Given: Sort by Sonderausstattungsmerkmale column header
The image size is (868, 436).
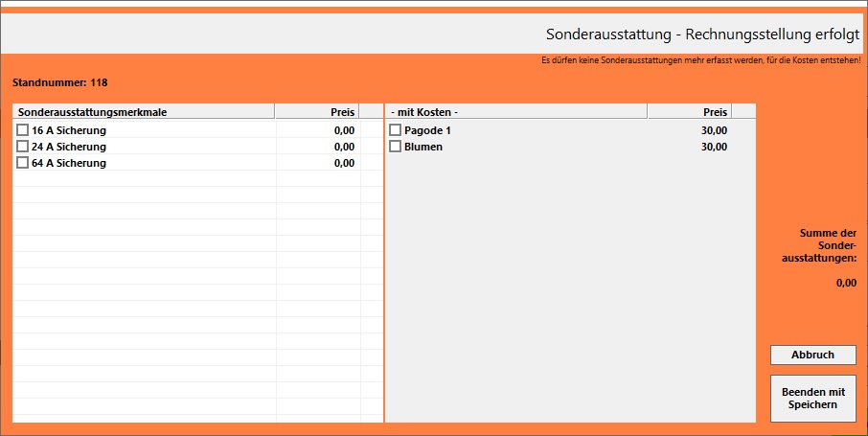Looking at the screenshot, I should (x=144, y=112).
